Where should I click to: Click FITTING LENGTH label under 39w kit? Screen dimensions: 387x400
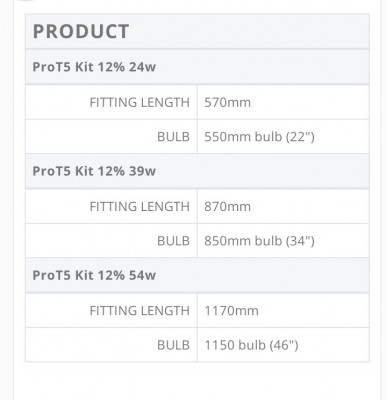pyautogui.click(x=140, y=207)
